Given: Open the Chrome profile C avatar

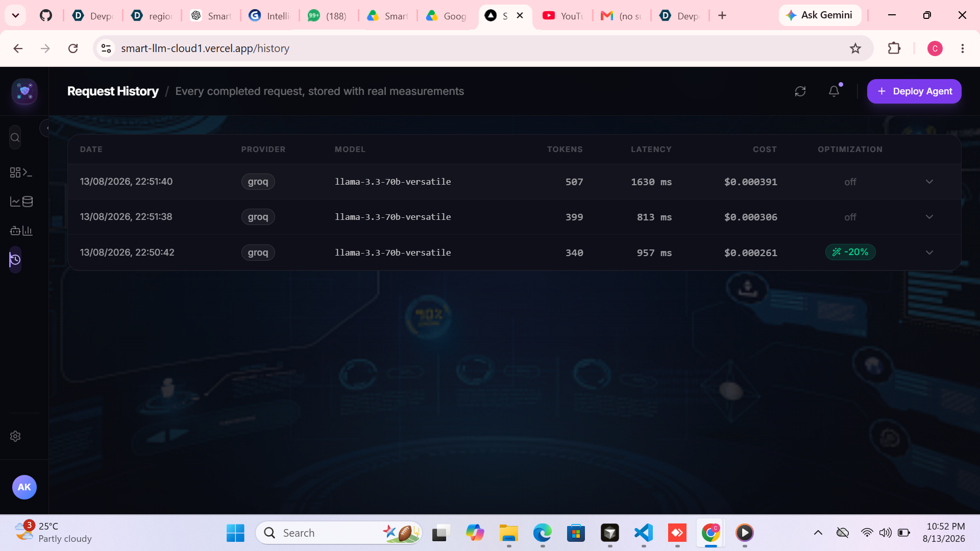Looking at the screenshot, I should (935, 48).
